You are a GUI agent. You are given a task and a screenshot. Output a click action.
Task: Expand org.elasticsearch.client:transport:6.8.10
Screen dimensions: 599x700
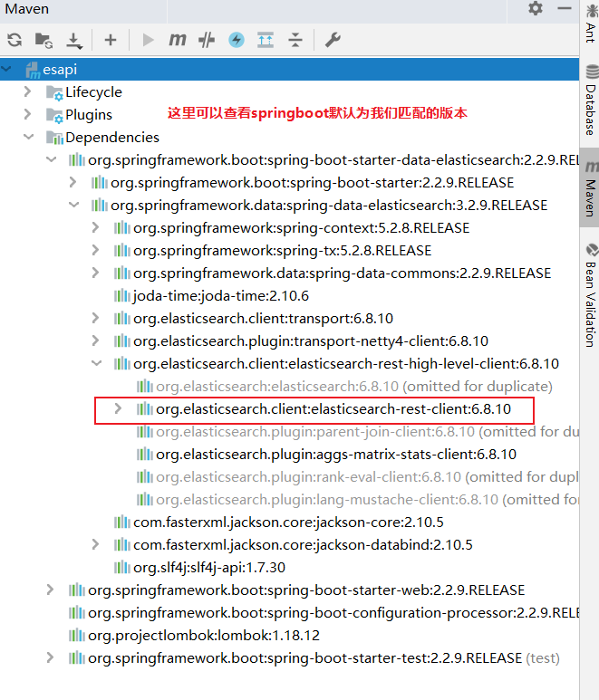pyautogui.click(x=95, y=318)
